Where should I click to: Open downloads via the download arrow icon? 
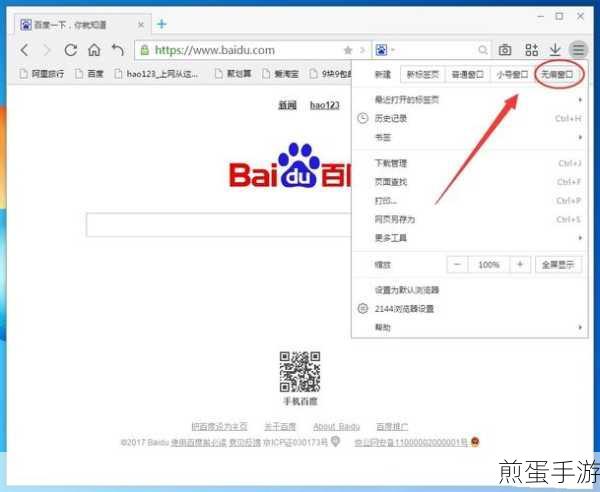click(555, 50)
